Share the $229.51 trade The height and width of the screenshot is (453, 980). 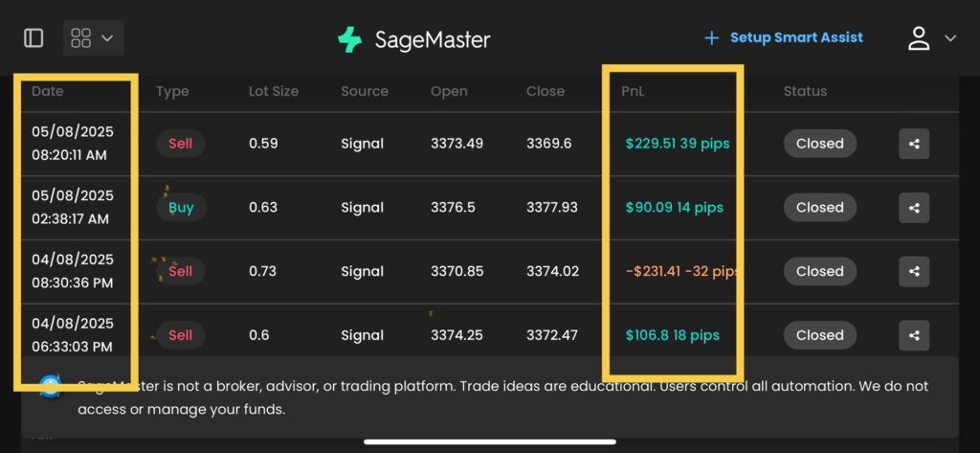[x=914, y=144]
